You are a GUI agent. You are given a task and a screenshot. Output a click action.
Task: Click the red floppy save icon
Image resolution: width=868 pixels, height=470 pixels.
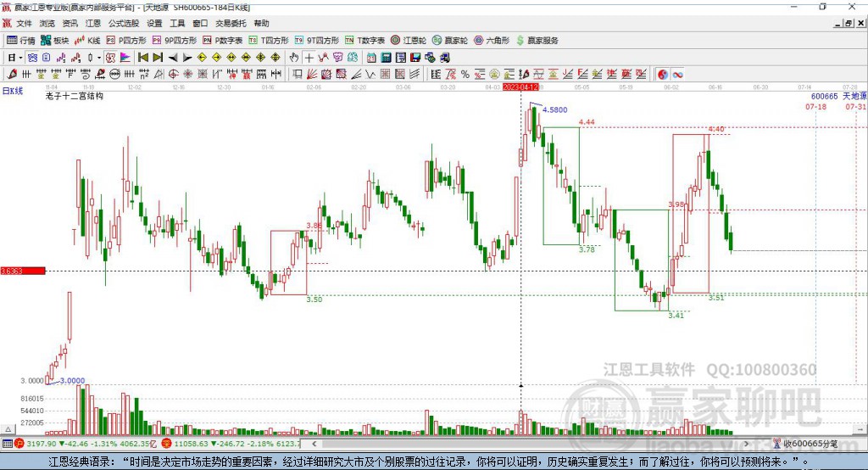tap(415, 58)
